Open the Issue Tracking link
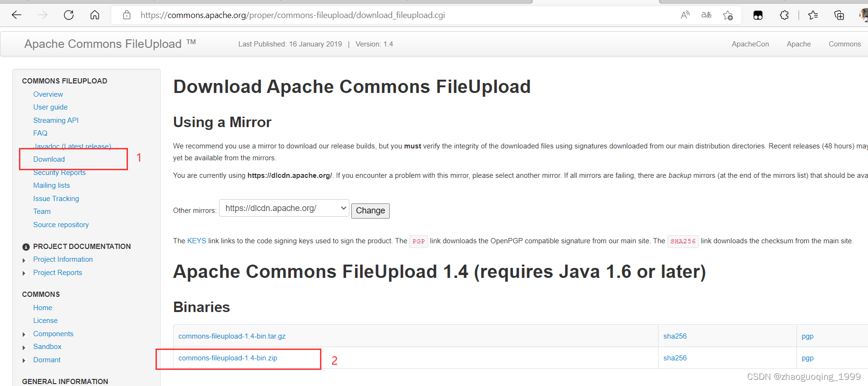 pos(56,199)
